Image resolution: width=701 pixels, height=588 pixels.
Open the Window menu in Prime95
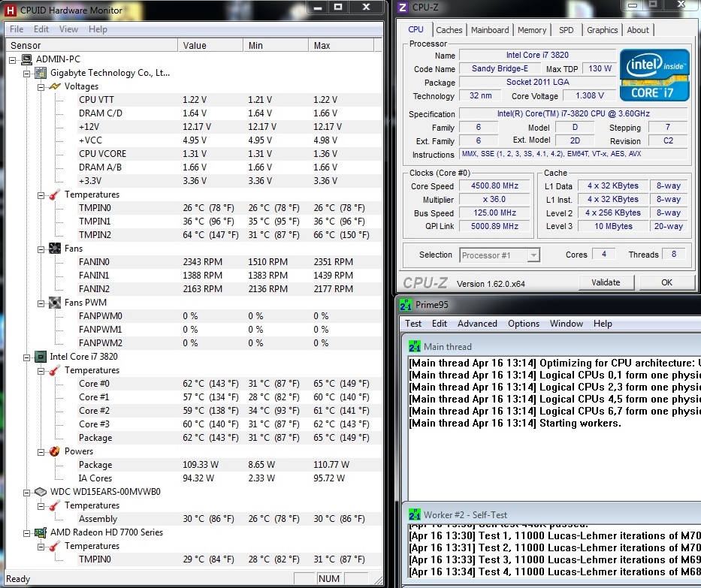(x=566, y=324)
